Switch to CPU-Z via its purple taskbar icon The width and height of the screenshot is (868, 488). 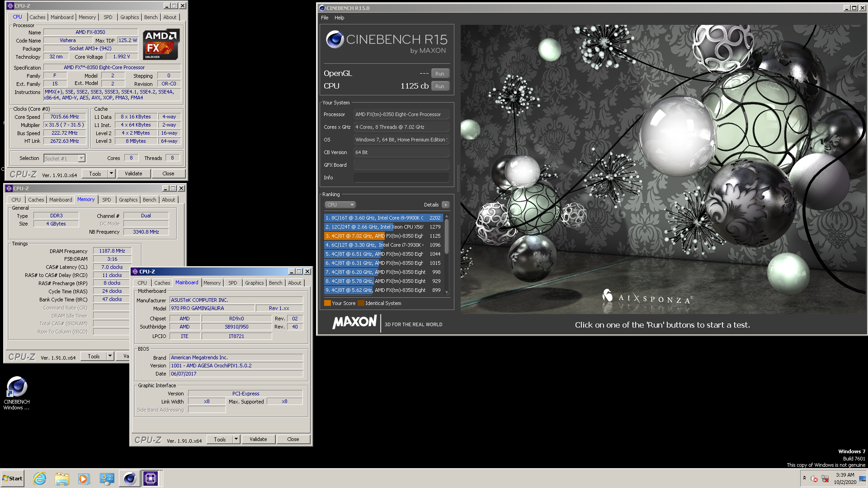pos(151,479)
